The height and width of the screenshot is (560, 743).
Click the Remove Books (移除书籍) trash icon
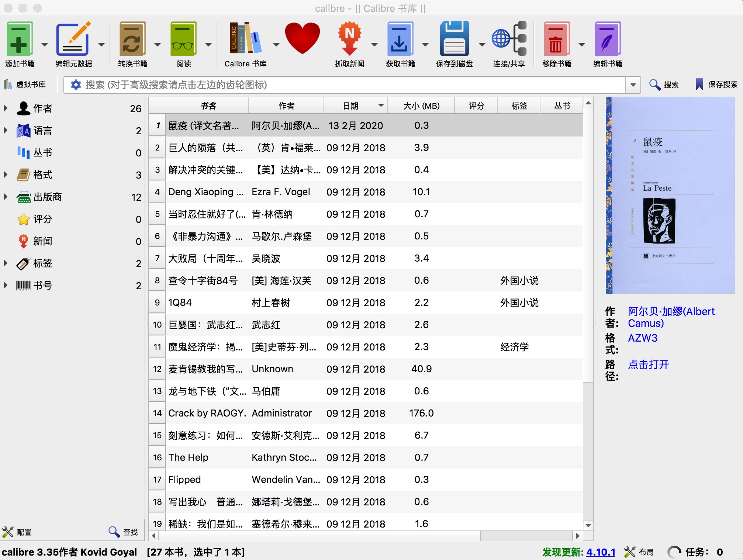tap(556, 39)
